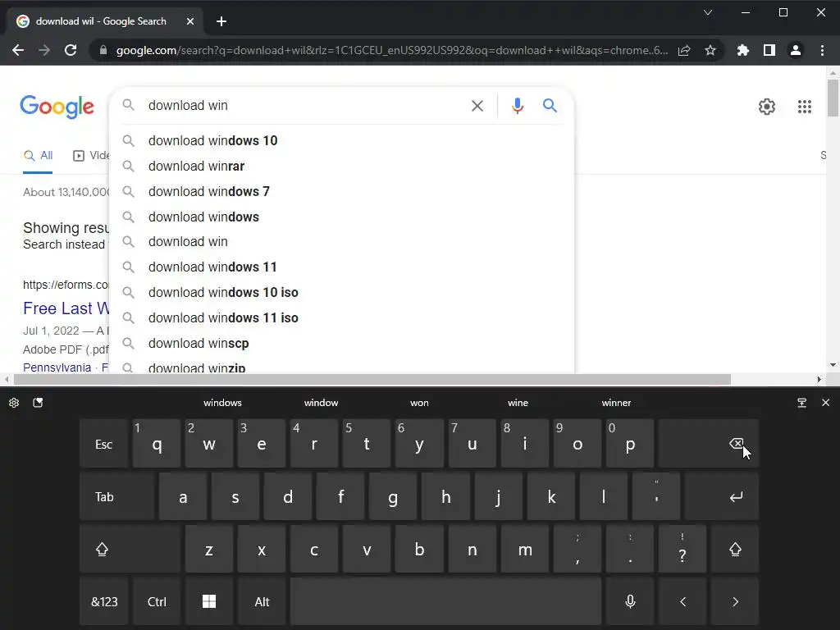Undock the touch keyboard icon
The height and width of the screenshot is (630, 840).
[802, 403]
